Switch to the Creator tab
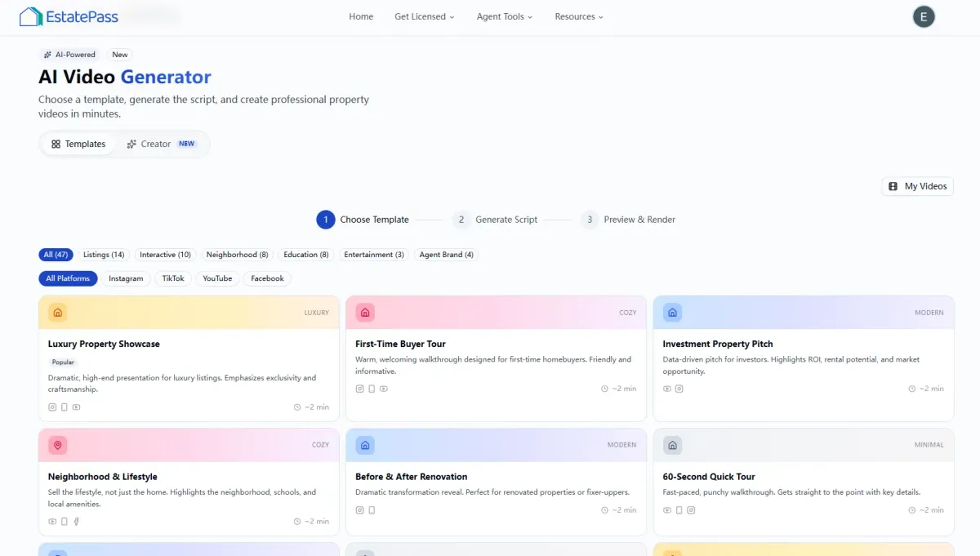This screenshot has width=980, height=556. [161, 144]
